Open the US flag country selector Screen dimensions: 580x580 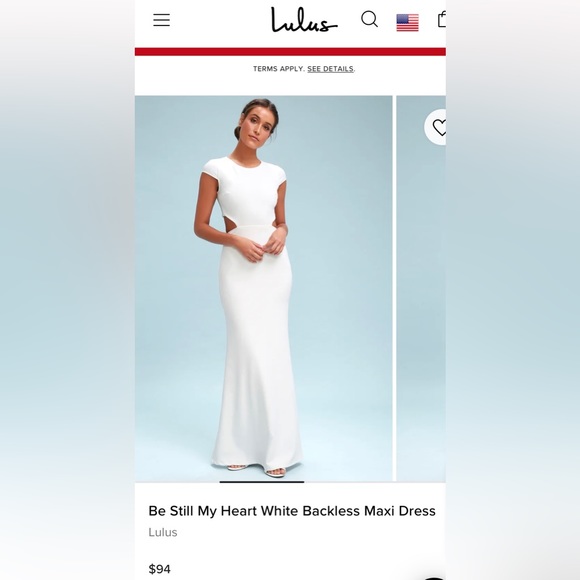point(407,23)
